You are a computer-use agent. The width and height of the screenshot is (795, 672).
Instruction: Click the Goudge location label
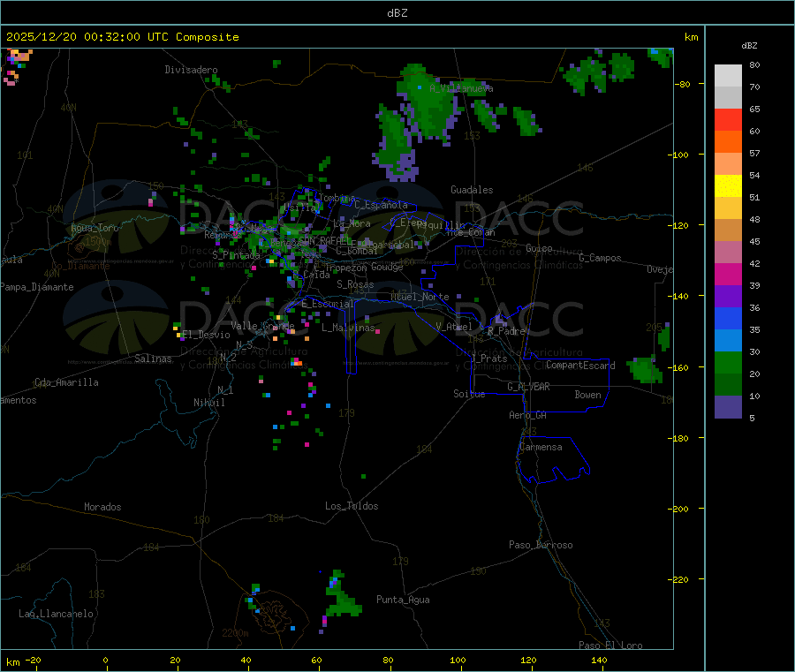click(x=387, y=267)
